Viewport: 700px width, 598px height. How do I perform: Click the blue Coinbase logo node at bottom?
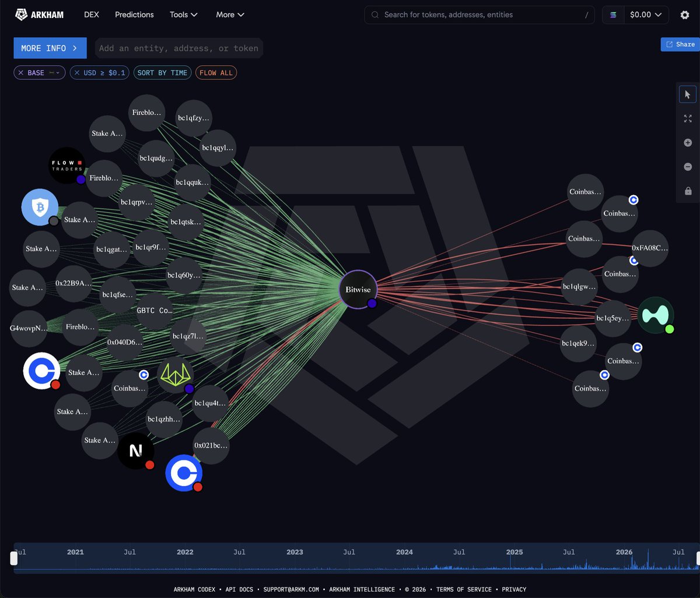(x=184, y=473)
